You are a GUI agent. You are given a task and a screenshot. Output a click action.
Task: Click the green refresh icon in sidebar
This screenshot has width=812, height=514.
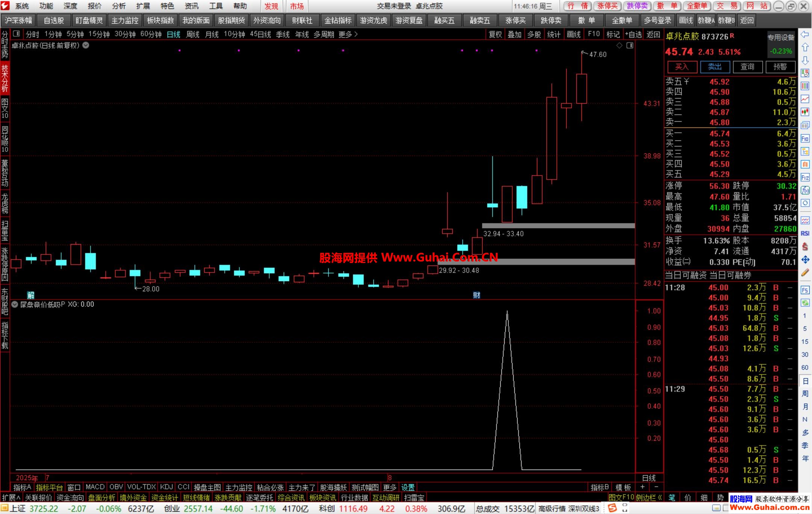pos(805,302)
